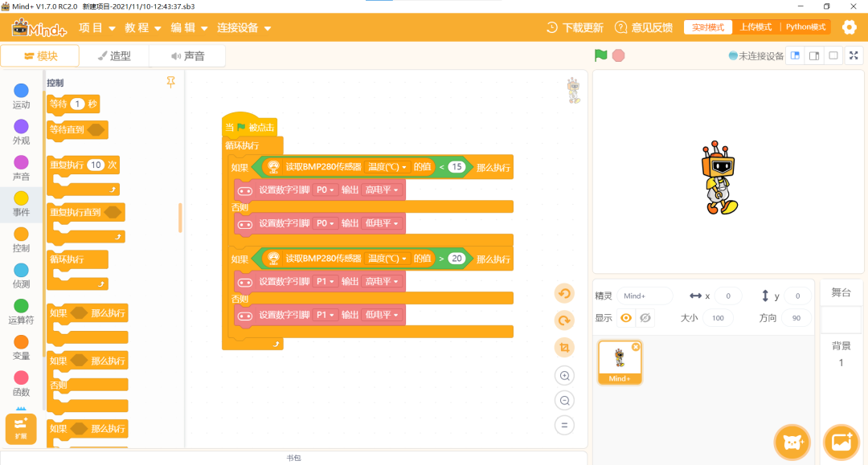The width and height of the screenshot is (868, 465).
Task: Open 高电平 dropdown in first P0 block
Action: coord(381,190)
